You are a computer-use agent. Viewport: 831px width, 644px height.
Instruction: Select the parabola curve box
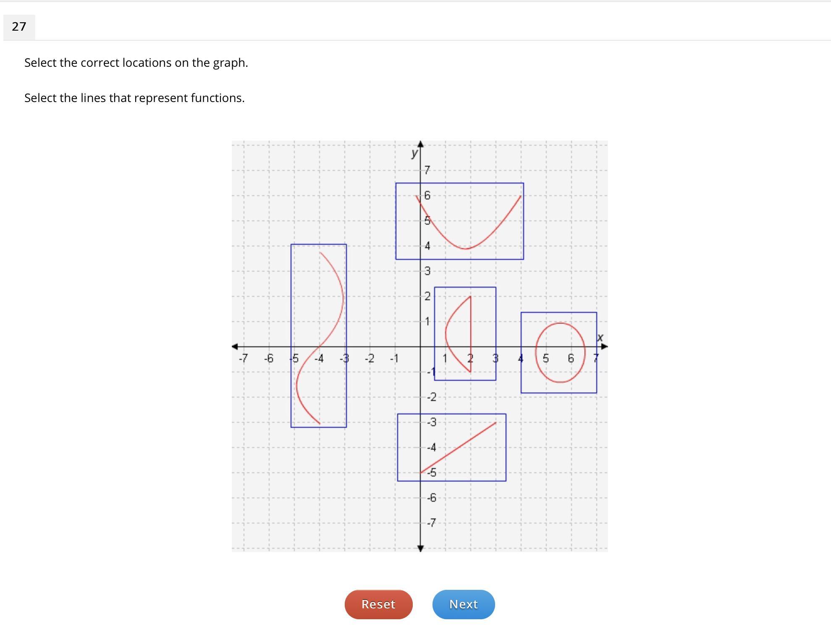pyautogui.click(x=459, y=221)
